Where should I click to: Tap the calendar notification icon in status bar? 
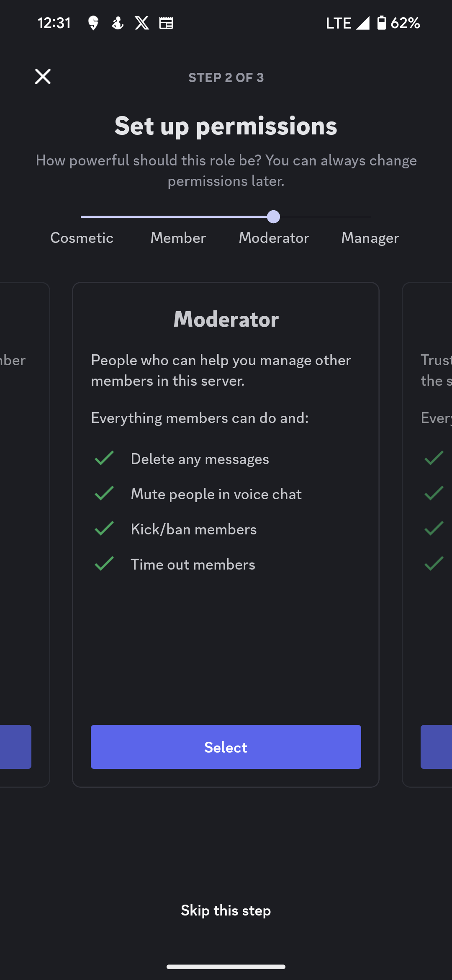click(x=166, y=23)
